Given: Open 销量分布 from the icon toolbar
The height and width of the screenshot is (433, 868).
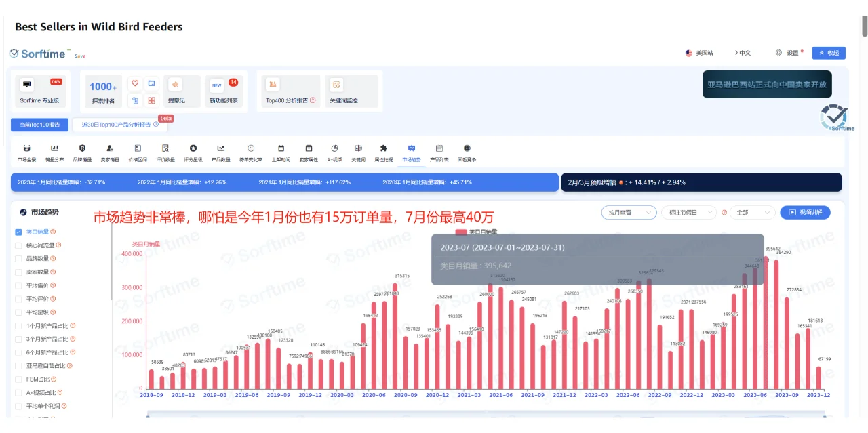Looking at the screenshot, I should click(x=55, y=149).
